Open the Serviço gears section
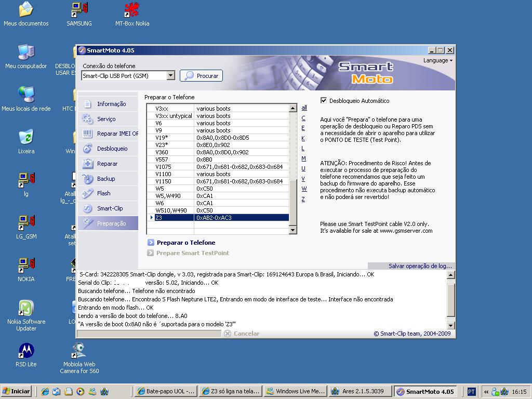 [x=108, y=119]
